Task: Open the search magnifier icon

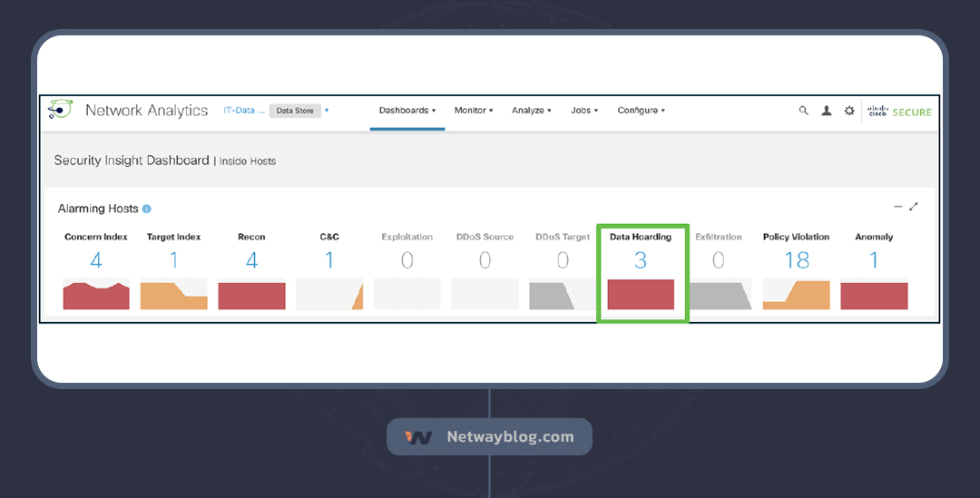Action: coord(803,111)
